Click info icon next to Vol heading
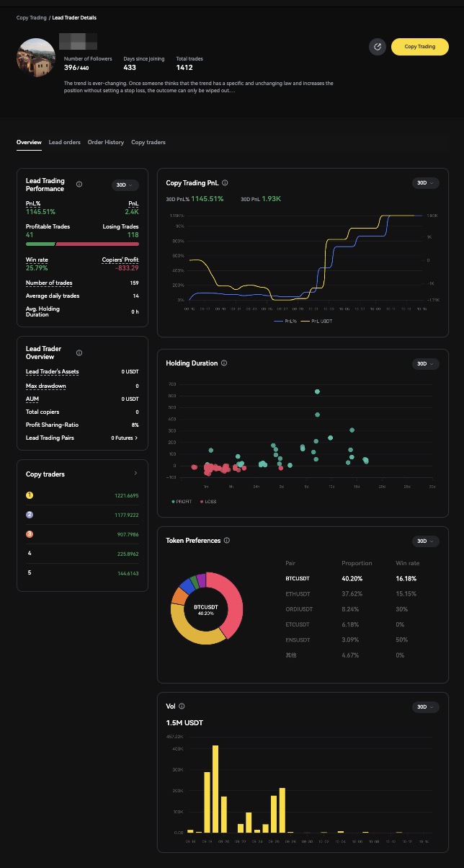The image size is (464, 868). [182, 707]
